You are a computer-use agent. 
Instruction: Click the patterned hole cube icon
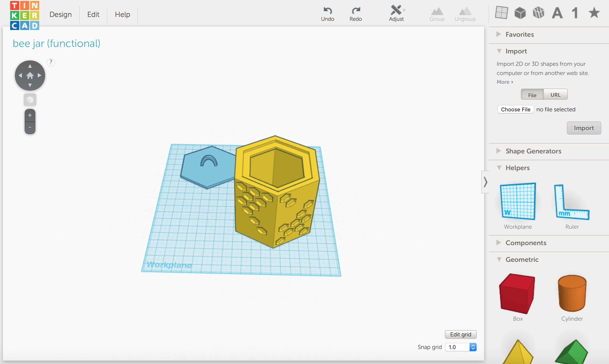pos(538,13)
